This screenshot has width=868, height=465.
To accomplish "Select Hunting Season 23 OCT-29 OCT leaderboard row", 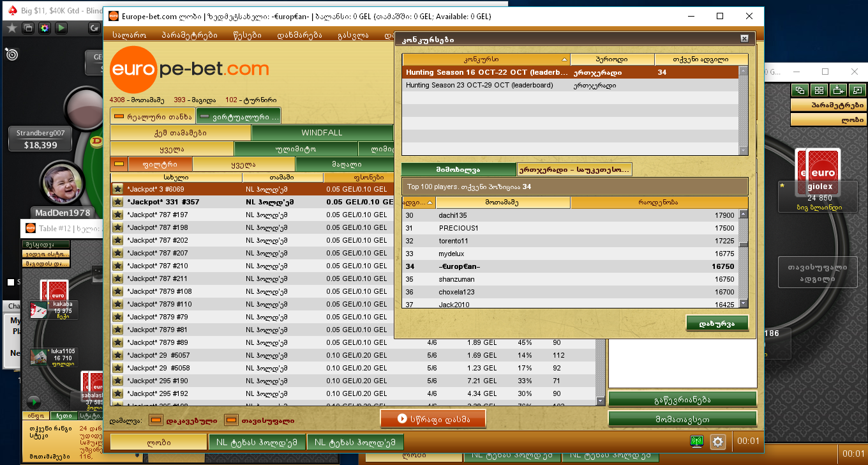I will [x=571, y=85].
